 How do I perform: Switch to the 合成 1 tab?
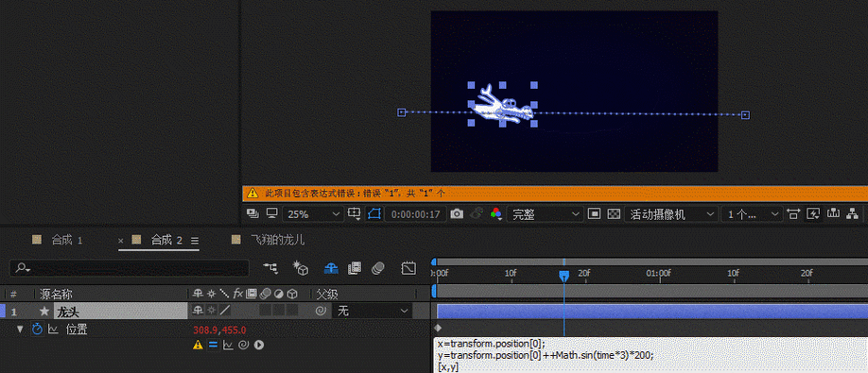tap(66, 240)
